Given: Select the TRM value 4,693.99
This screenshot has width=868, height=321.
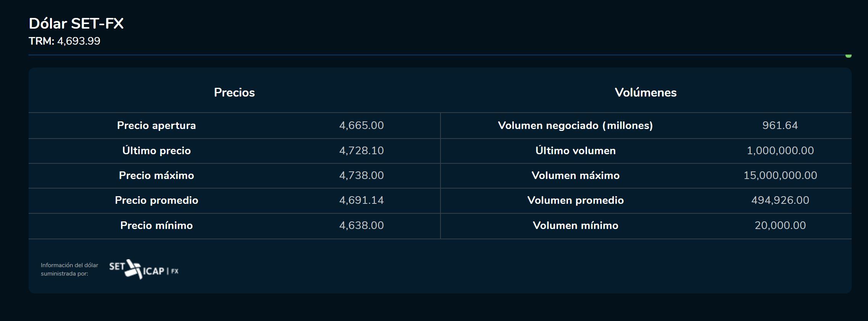Looking at the screenshot, I should pos(79,41).
